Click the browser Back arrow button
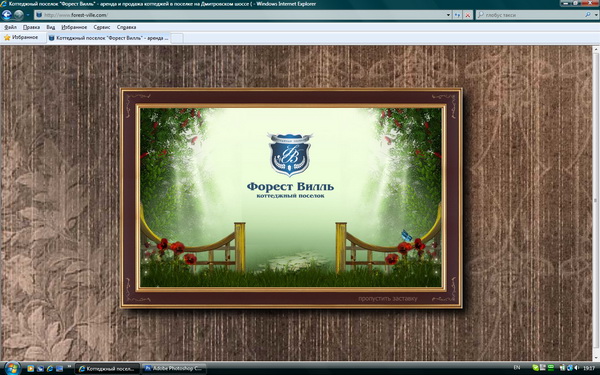Image resolution: width=600 pixels, height=375 pixels. 7,15
